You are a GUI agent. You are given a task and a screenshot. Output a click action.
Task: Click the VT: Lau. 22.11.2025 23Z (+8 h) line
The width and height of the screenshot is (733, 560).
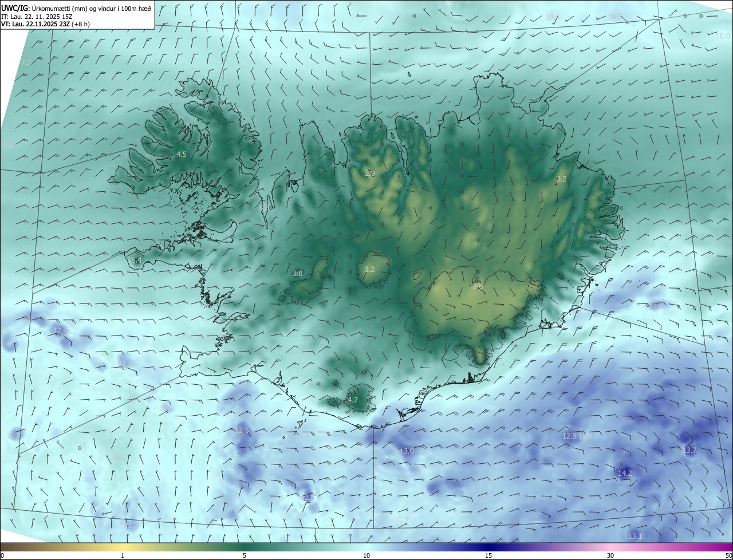pyautogui.click(x=45, y=24)
